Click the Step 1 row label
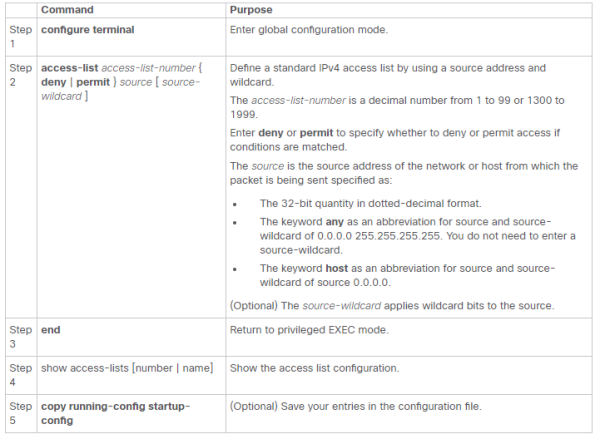Viewport: 600px width, 439px height. coord(21,37)
